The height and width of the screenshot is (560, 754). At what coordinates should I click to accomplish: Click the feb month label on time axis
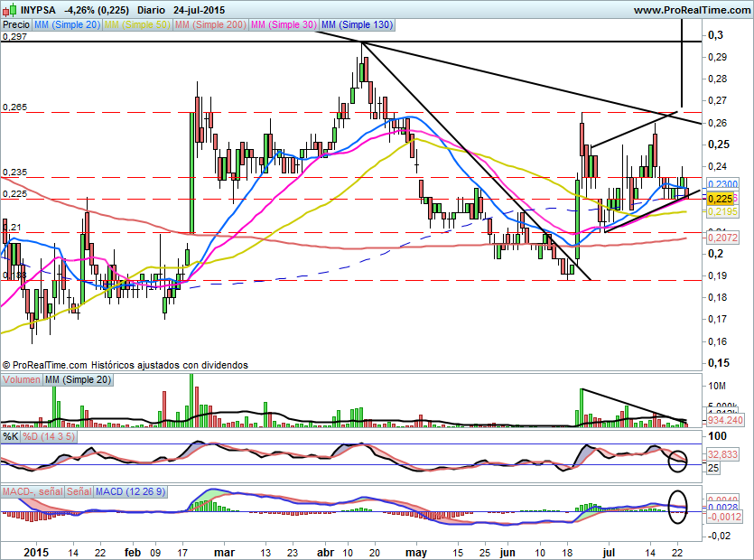pyautogui.click(x=133, y=552)
